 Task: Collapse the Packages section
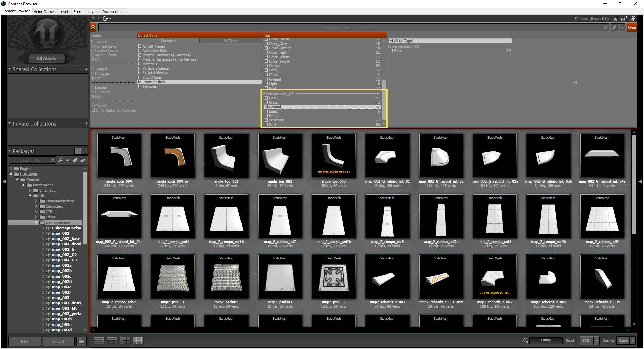click(x=10, y=151)
